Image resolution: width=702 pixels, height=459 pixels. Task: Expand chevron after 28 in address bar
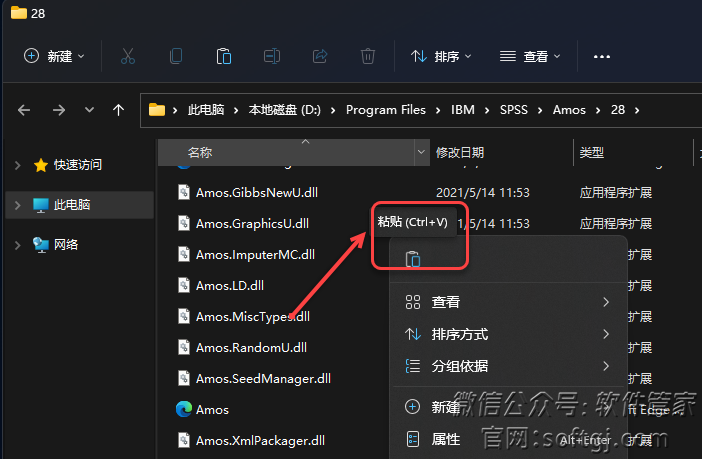point(637,110)
